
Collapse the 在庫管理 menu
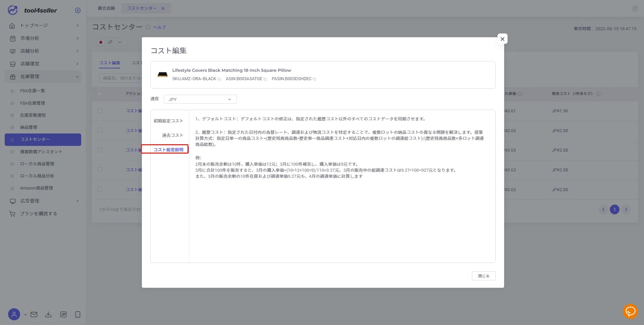[x=77, y=76]
